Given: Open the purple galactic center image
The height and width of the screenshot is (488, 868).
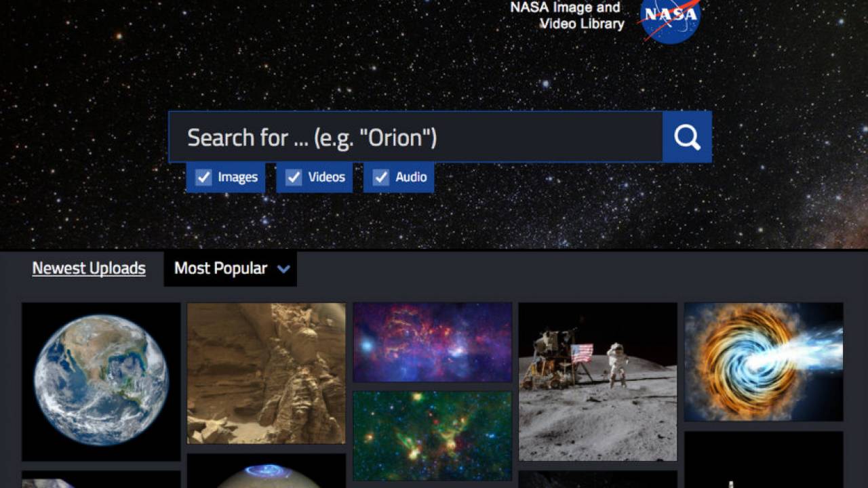Looking at the screenshot, I should pos(433,342).
